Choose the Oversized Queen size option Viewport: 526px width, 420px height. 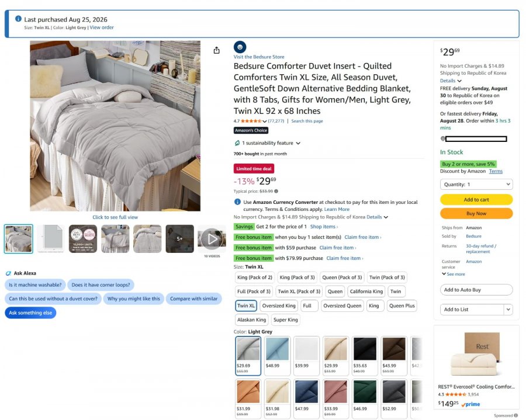coord(342,306)
